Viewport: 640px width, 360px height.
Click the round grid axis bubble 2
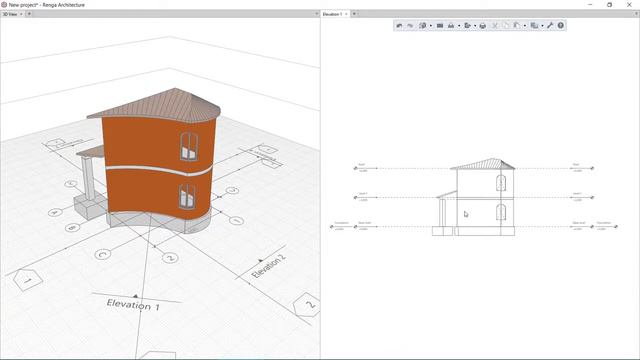tap(170, 258)
